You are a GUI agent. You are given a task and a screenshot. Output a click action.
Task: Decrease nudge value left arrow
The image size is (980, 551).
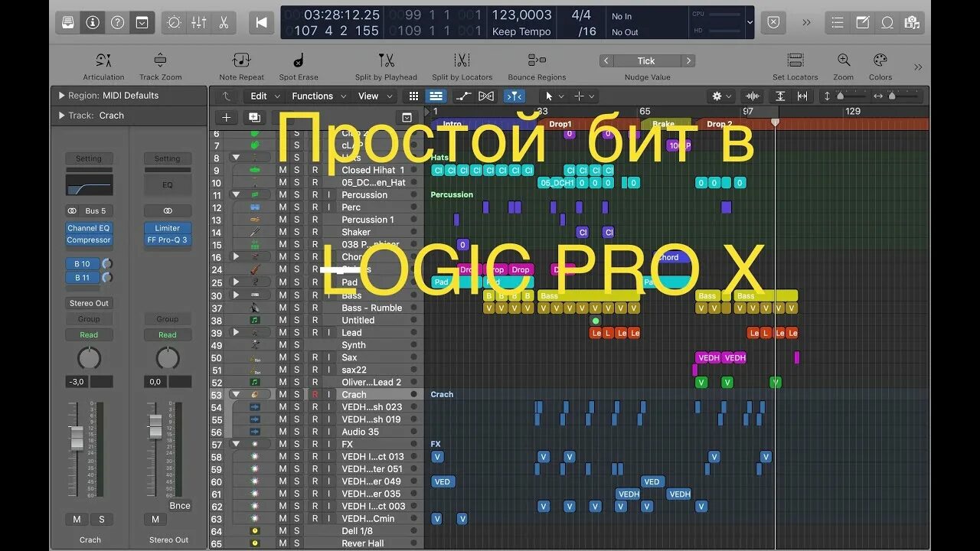[x=606, y=61]
